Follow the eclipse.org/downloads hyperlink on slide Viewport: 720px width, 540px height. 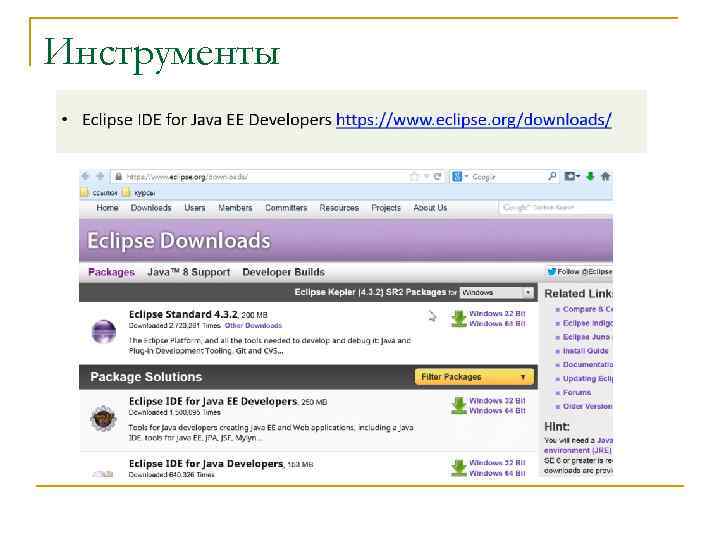[x=474, y=120]
